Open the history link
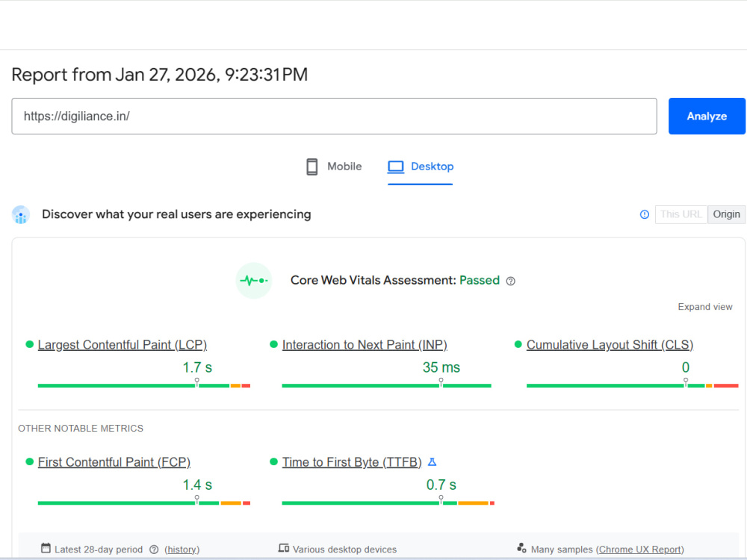Viewport: 747px width, 560px height. point(182,550)
